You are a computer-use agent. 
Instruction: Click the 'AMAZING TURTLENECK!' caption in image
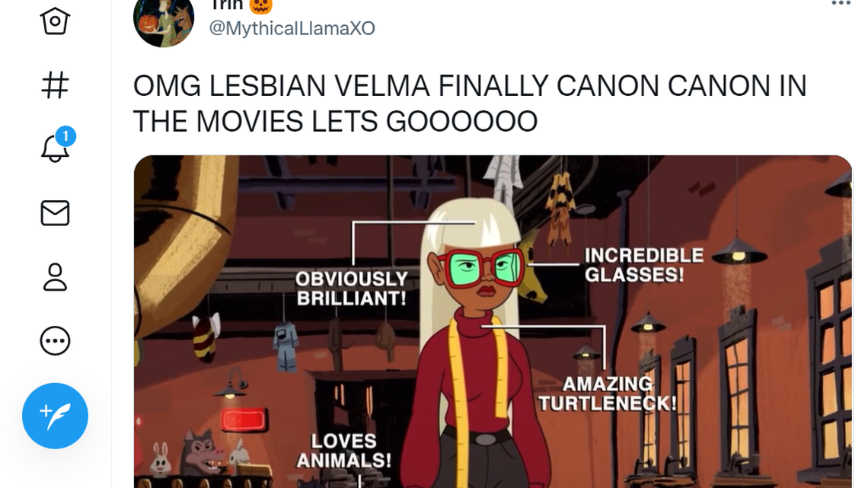(608, 394)
